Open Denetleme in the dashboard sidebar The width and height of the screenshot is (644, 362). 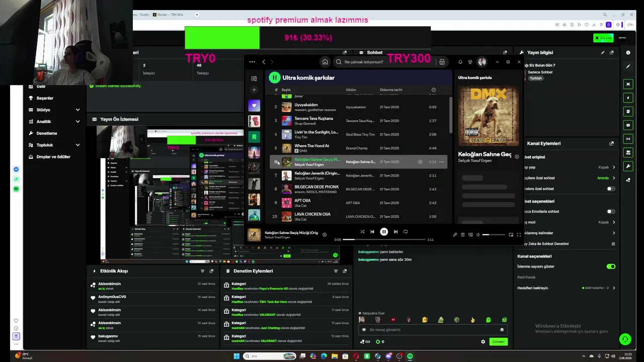47,133
